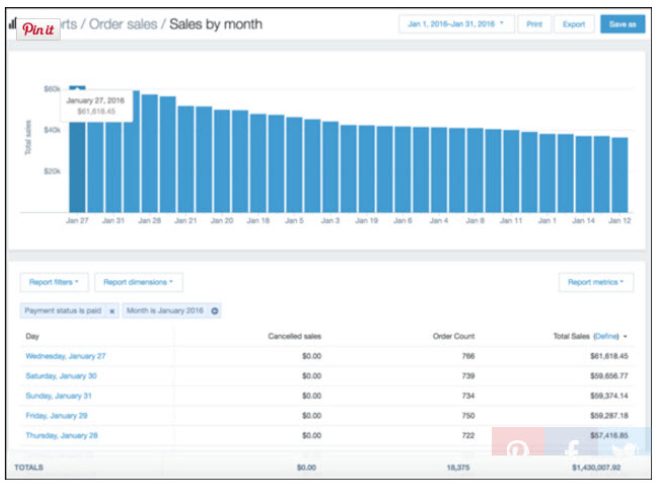Expand the Report filters dropdown

56,283
